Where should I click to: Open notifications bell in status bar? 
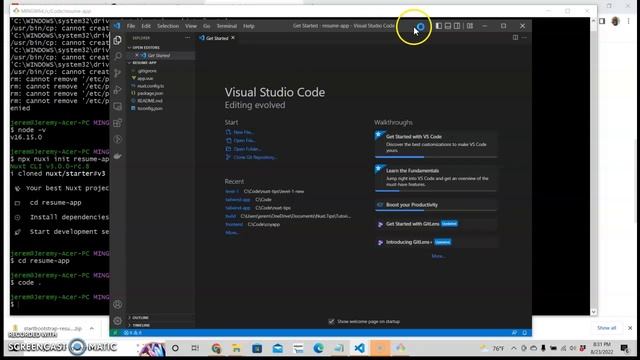pyautogui.click(x=524, y=333)
